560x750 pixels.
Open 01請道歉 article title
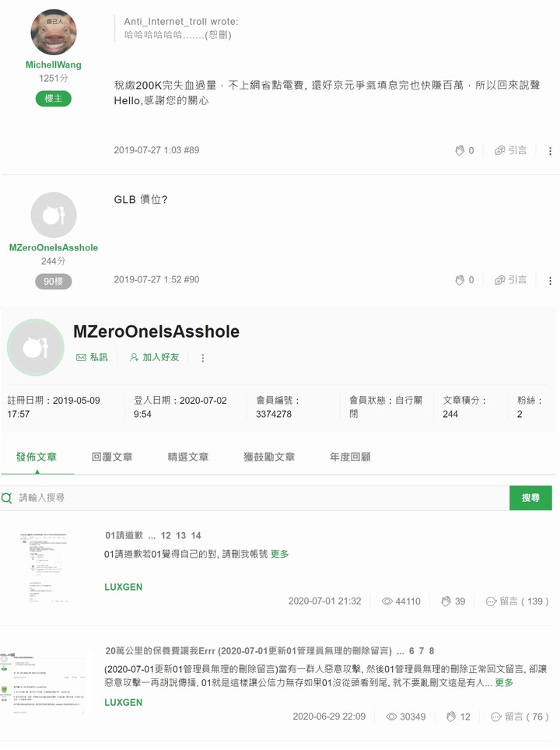(124, 535)
